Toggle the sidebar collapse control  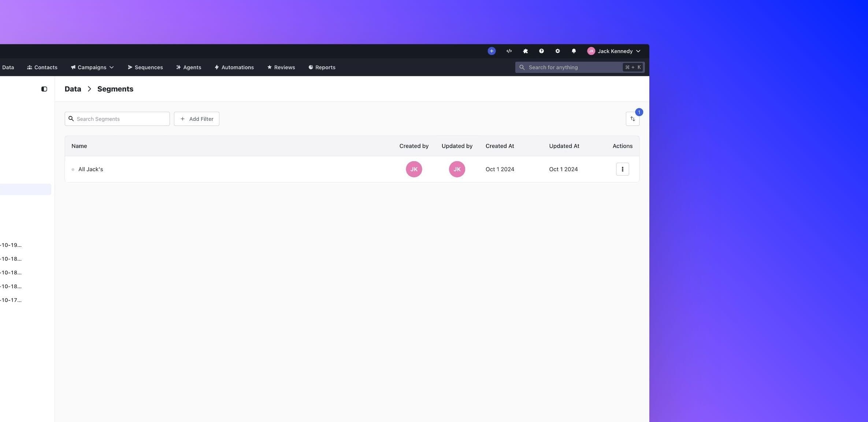pos(44,89)
